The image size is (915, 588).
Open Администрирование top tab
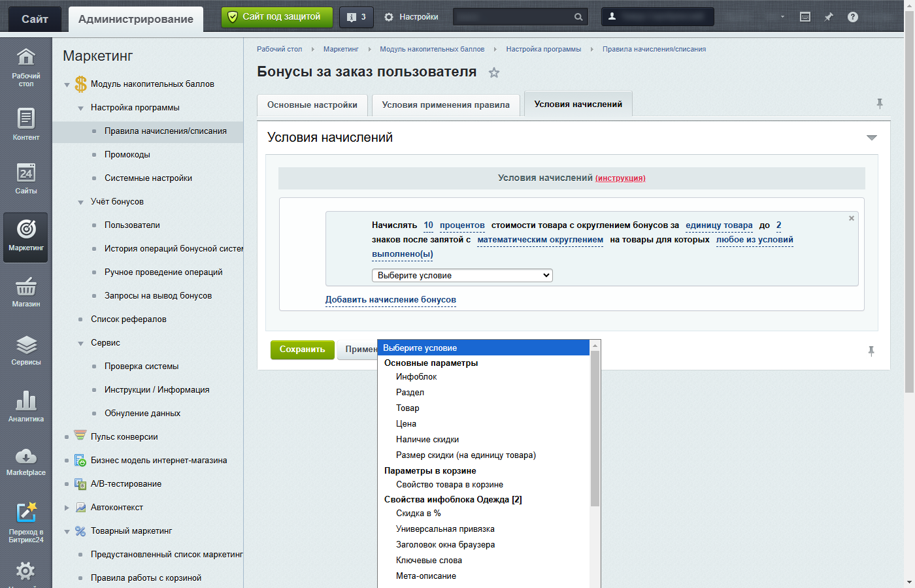click(x=136, y=19)
